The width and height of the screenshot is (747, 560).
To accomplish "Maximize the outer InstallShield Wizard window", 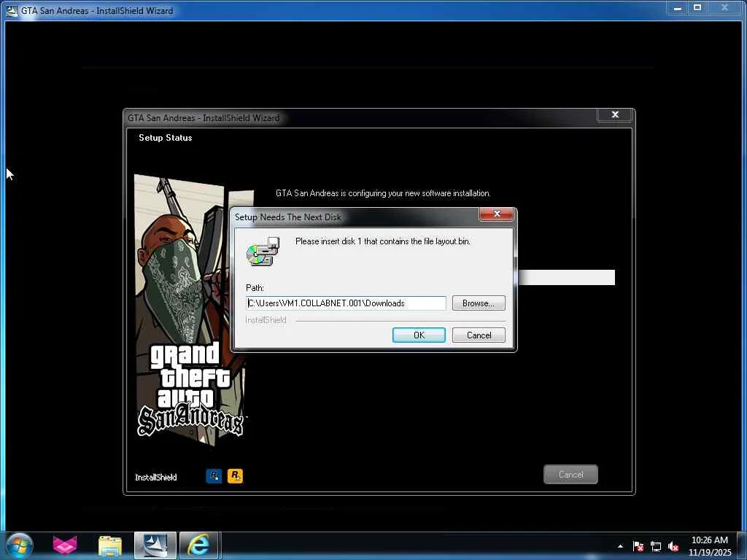I will point(697,7).
